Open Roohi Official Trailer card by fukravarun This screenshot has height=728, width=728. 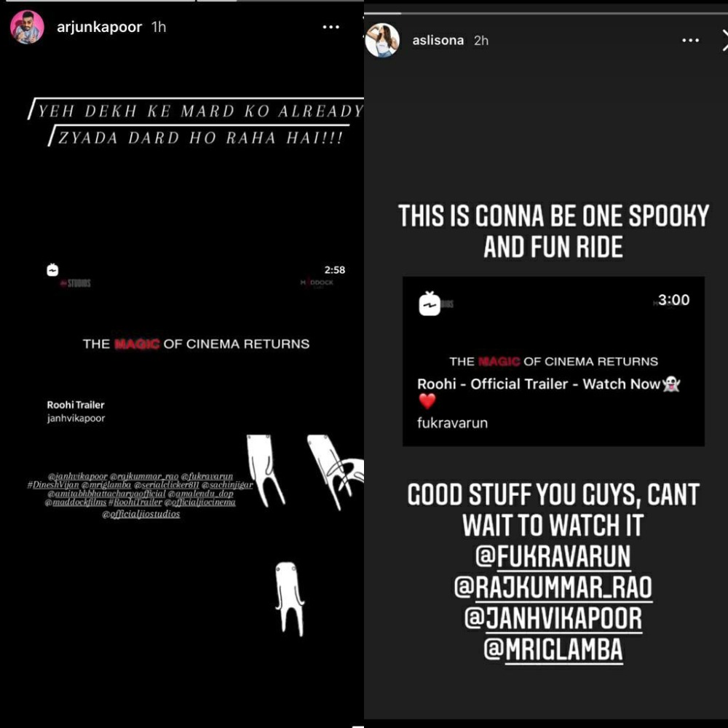tap(553, 362)
